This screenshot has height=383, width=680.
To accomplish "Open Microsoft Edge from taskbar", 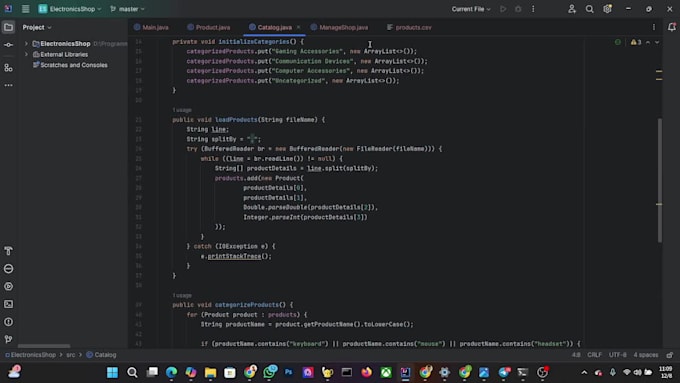I will click(x=171, y=372).
